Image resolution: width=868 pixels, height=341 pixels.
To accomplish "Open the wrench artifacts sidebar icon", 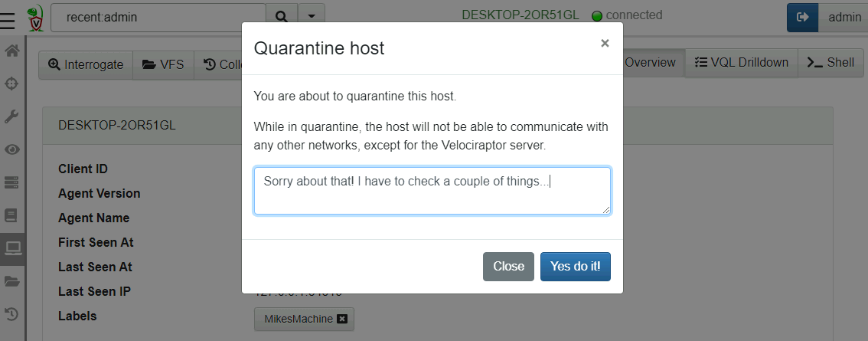I will point(11,116).
